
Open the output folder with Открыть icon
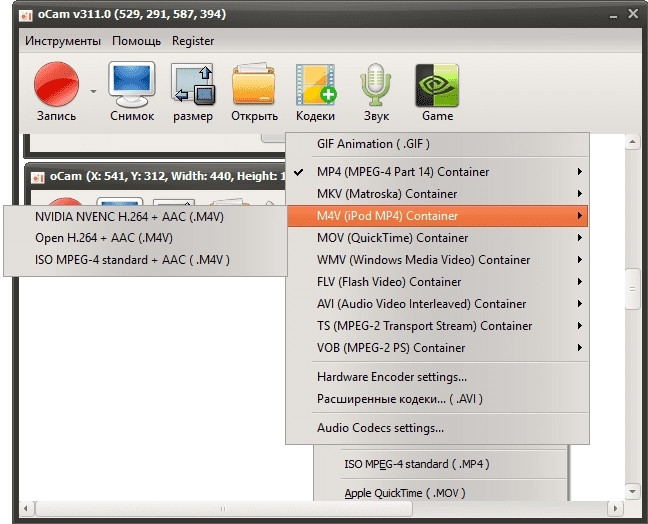click(x=254, y=84)
